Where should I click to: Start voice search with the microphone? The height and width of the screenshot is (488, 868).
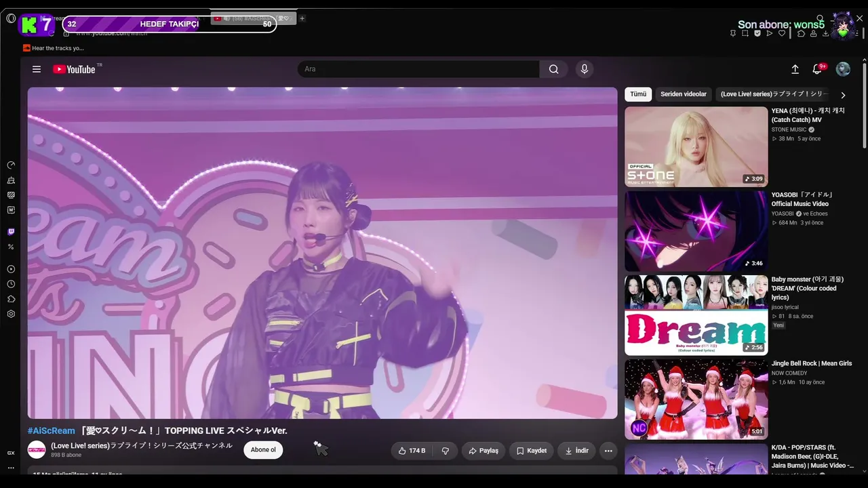click(584, 69)
